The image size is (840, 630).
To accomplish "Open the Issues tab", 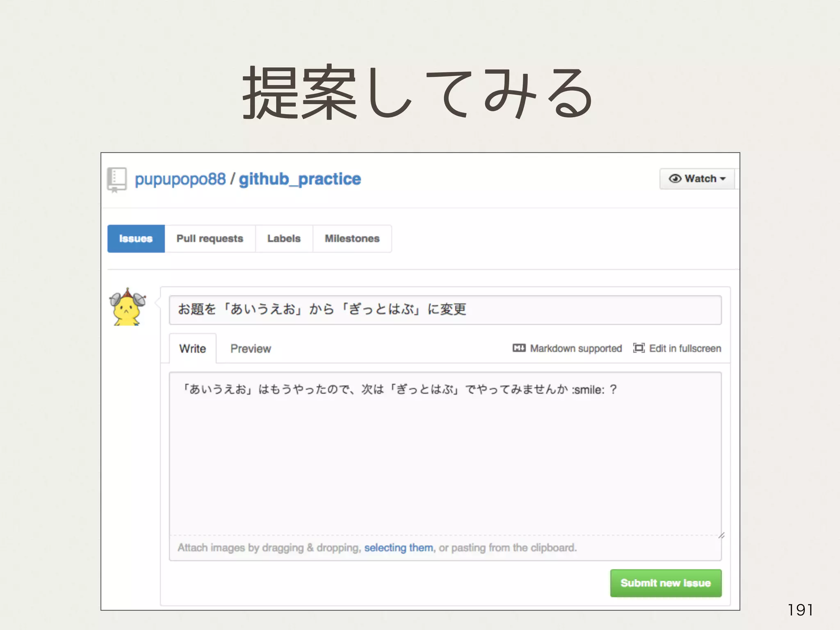I will (x=136, y=239).
